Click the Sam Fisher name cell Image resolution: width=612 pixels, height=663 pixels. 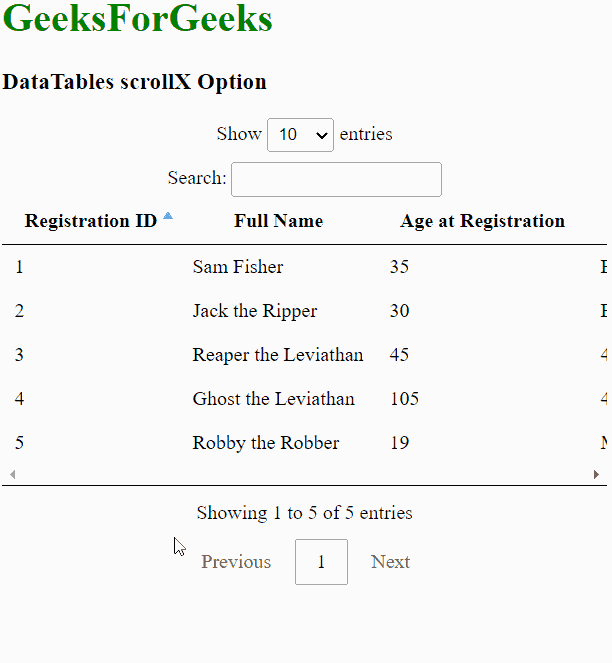[x=238, y=267]
